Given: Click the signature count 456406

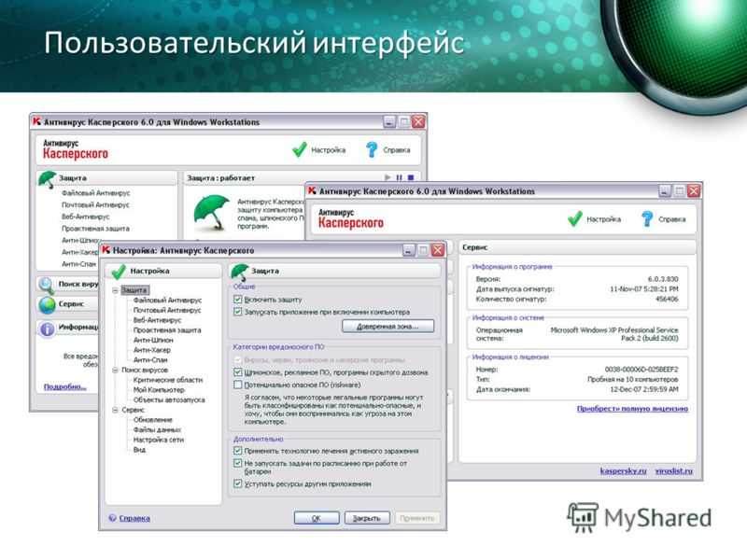Looking at the screenshot, I should click(x=666, y=299).
